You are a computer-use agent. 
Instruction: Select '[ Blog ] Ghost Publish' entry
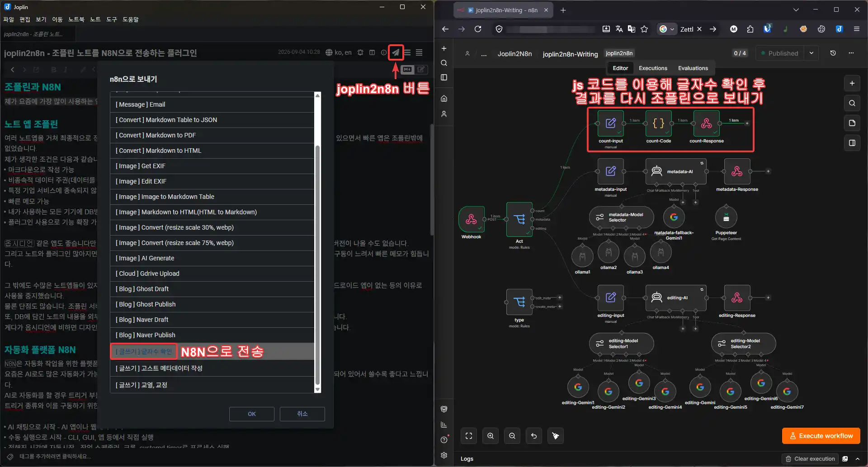(212, 304)
